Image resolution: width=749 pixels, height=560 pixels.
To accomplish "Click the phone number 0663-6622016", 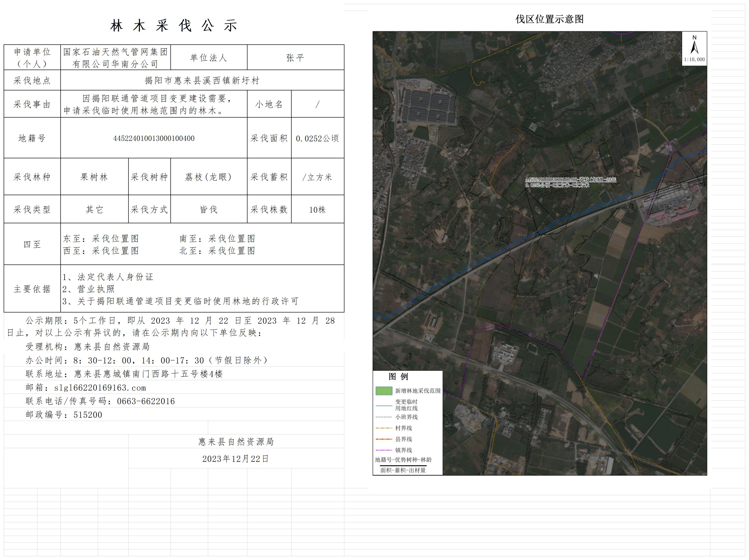I will coord(146,401).
